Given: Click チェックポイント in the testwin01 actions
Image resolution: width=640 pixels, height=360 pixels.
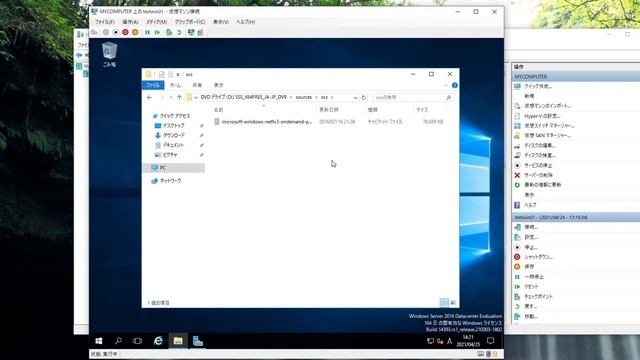Looking at the screenshot, I should [538, 297].
